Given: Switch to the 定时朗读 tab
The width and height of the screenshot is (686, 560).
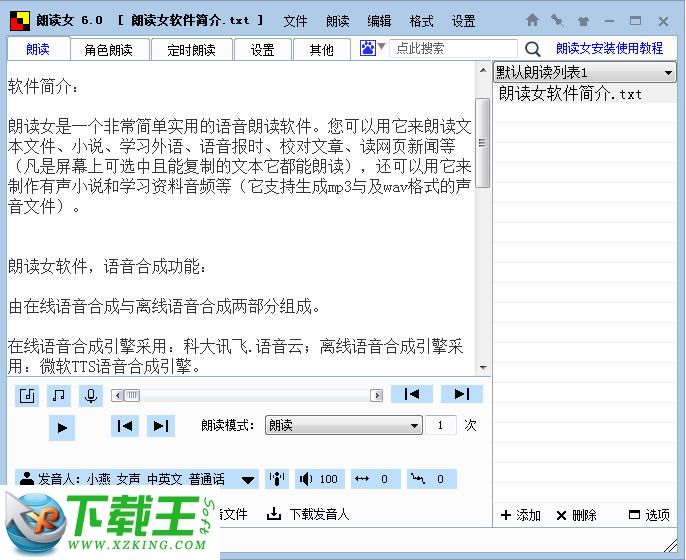Looking at the screenshot, I should point(191,50).
